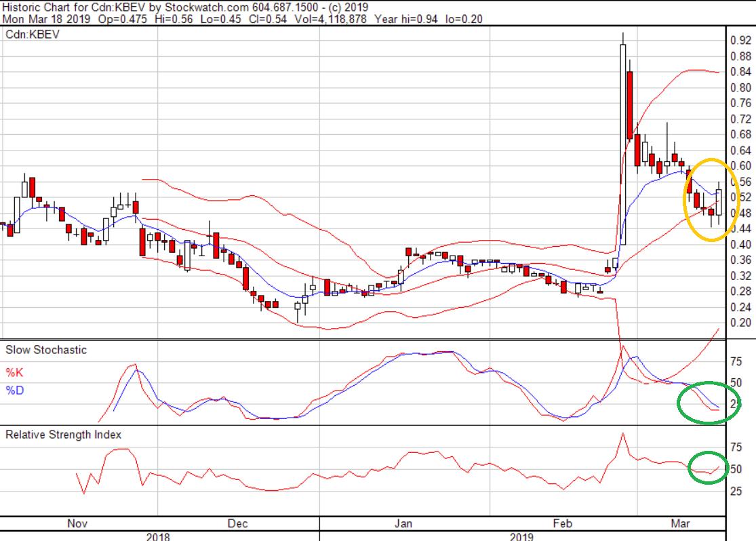
Task: Click the lo=0.20 yearly low value
Action: 464,19
